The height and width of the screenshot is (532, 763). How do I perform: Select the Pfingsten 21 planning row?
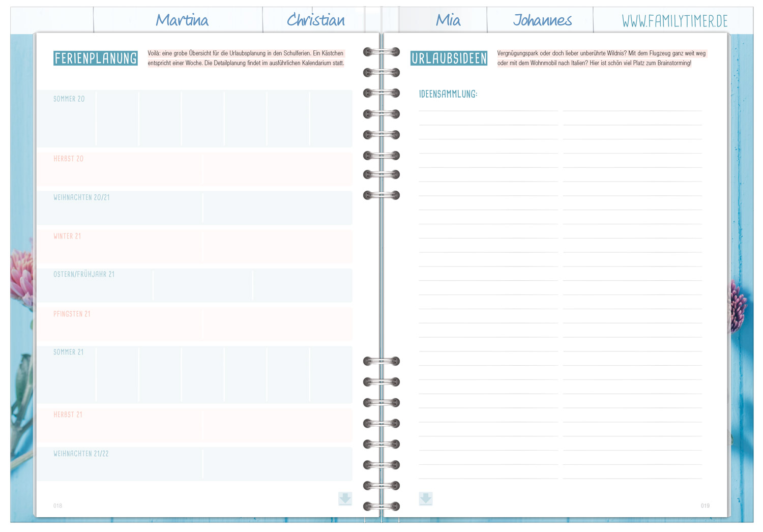194,324
